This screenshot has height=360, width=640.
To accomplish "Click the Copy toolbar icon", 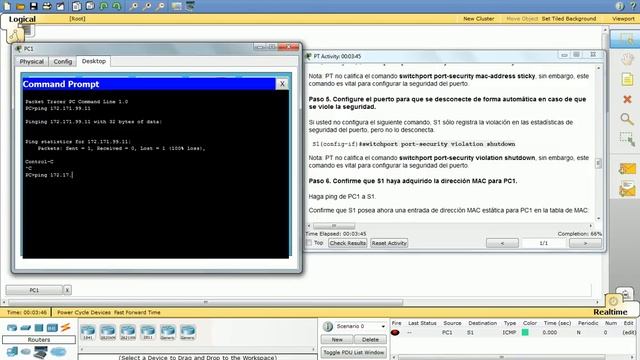I will click(x=76, y=6).
